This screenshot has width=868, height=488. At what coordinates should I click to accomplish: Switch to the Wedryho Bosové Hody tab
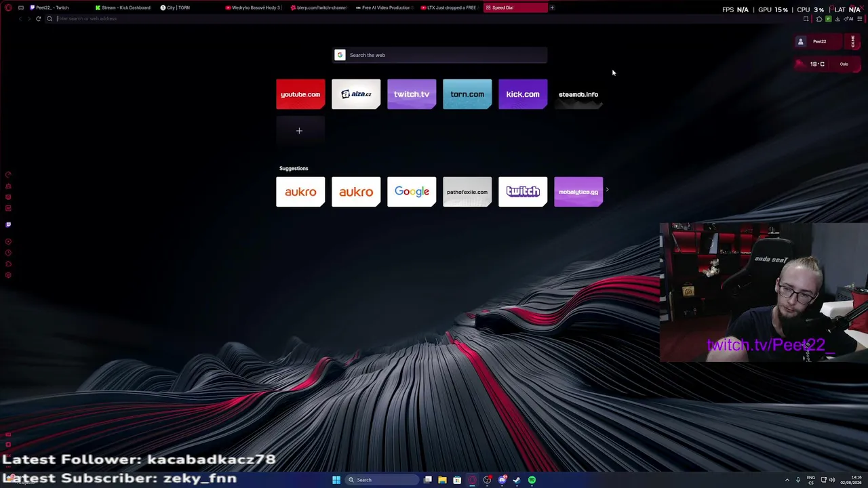253,7
